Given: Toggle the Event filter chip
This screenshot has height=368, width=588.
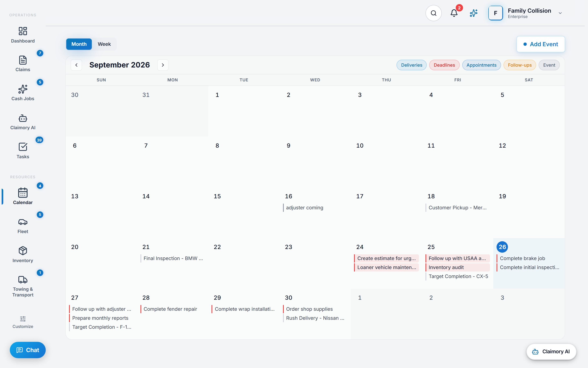Looking at the screenshot, I should [549, 65].
